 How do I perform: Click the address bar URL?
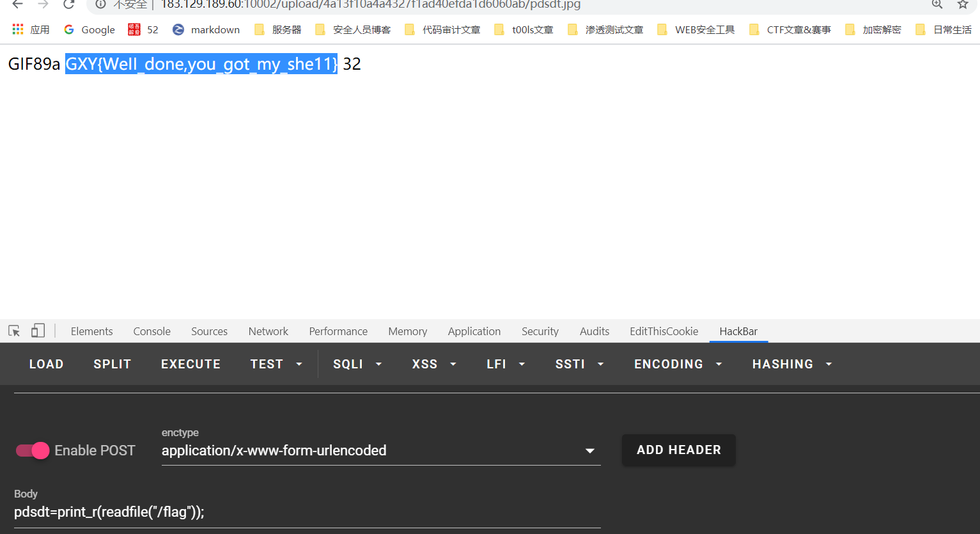pos(371,4)
